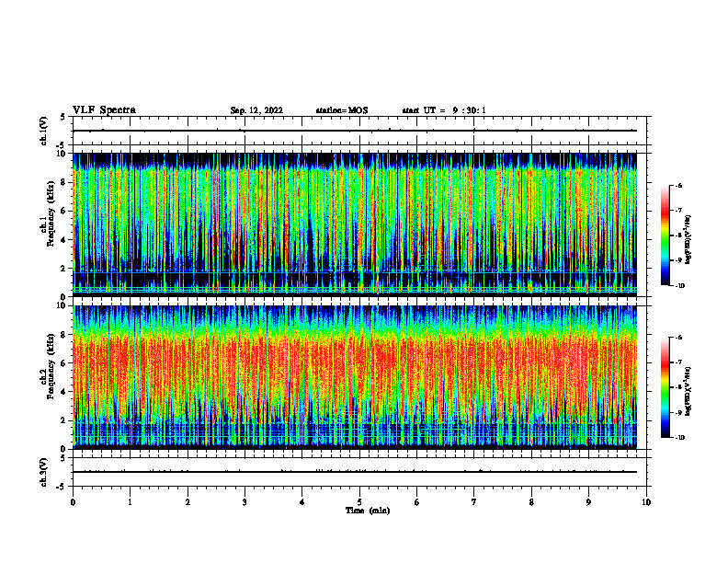Screen dimensions: 728x563
Task: Click the station=MOS label
Action: tap(342, 110)
